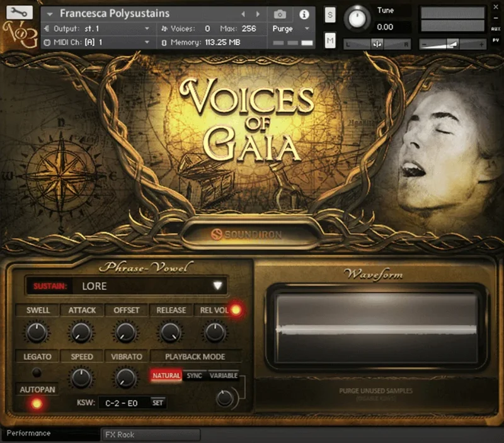Click the instrument volume slider

coord(452,44)
